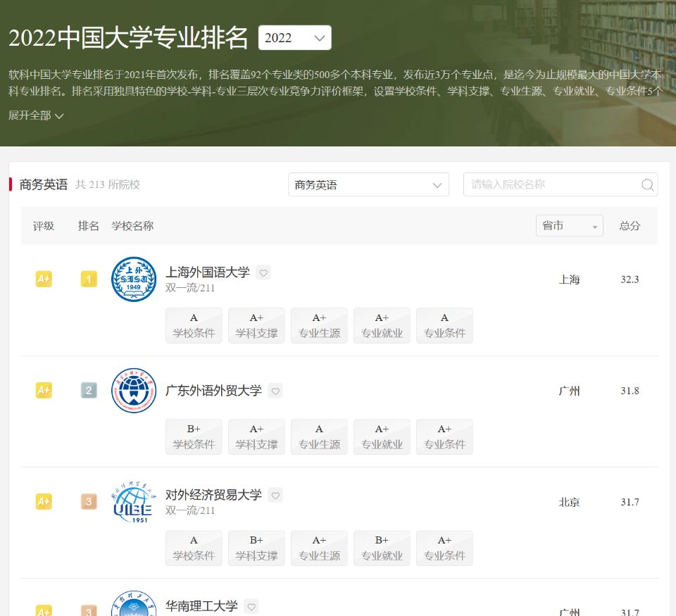Click the 共 213 所院校 count text
The width and height of the screenshot is (676, 616).
(x=107, y=184)
